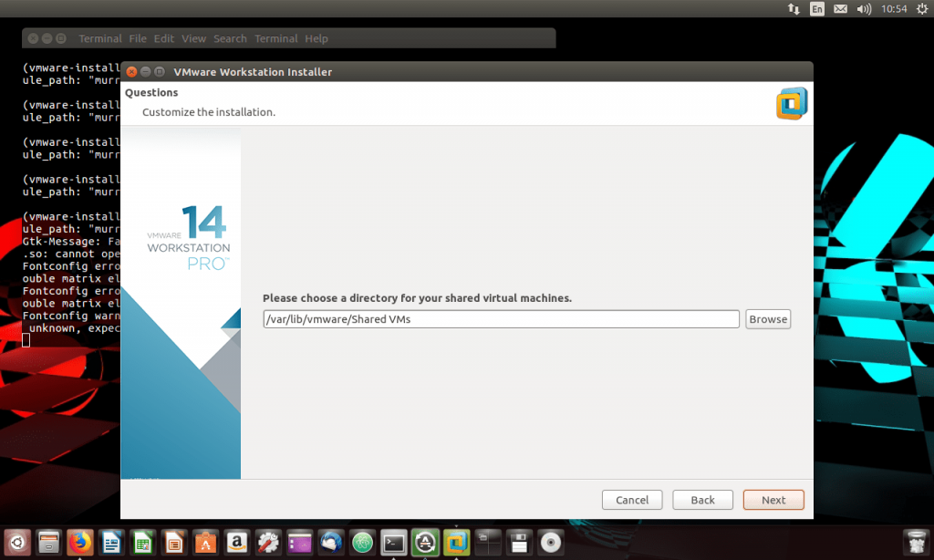Open the network connections indicator
The image size is (934, 560).
[794, 9]
